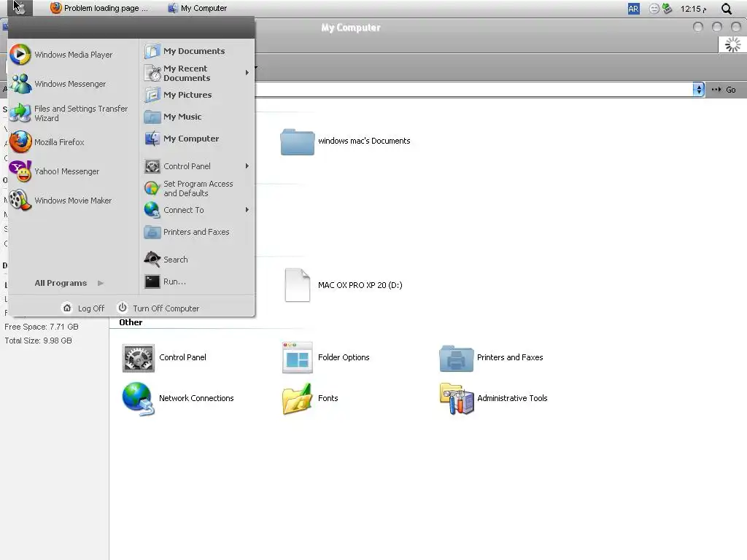Open Printers and Faxes in Start menu
This screenshot has width=747, height=560.
pos(187,232)
